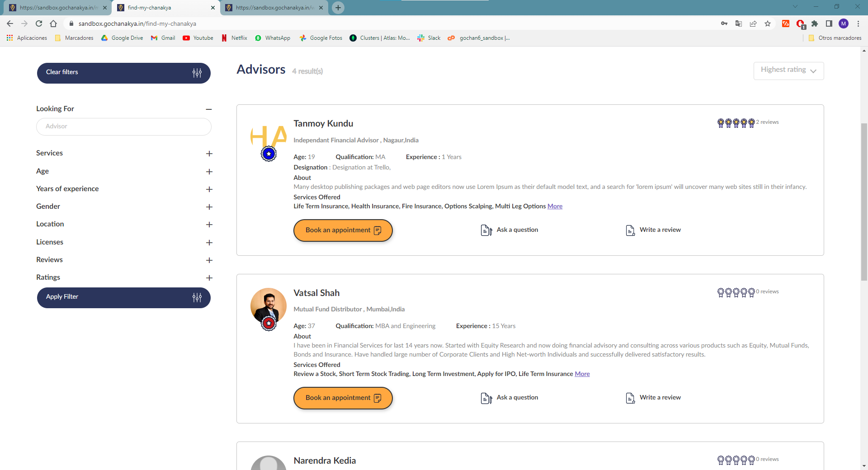The height and width of the screenshot is (470, 868).
Task: Open Netflix bookmark
Action: pyautogui.click(x=234, y=38)
